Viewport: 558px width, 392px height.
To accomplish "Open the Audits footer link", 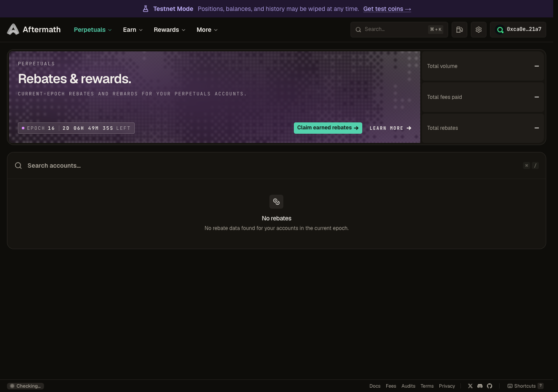I will click(x=408, y=386).
